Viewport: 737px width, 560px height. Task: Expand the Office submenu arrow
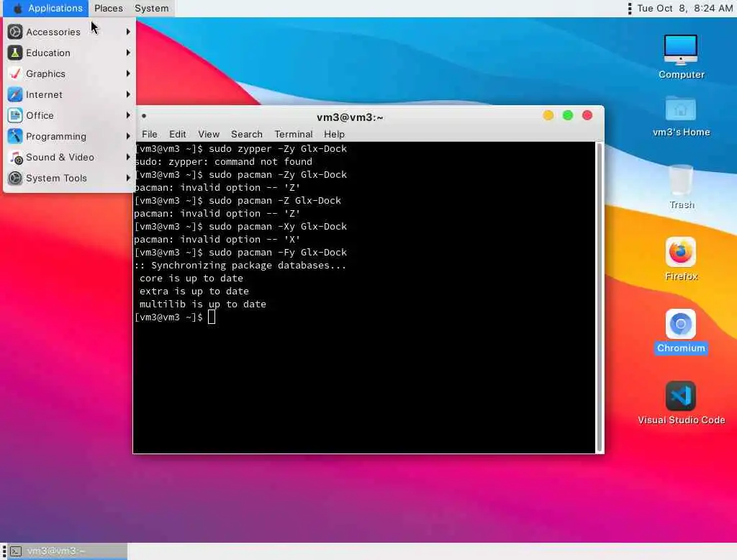[x=128, y=115]
